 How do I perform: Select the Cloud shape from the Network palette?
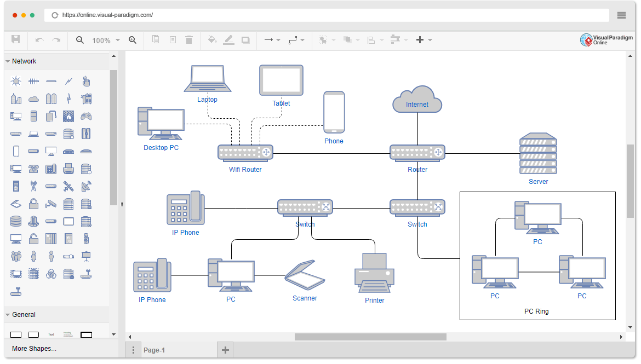point(33,99)
